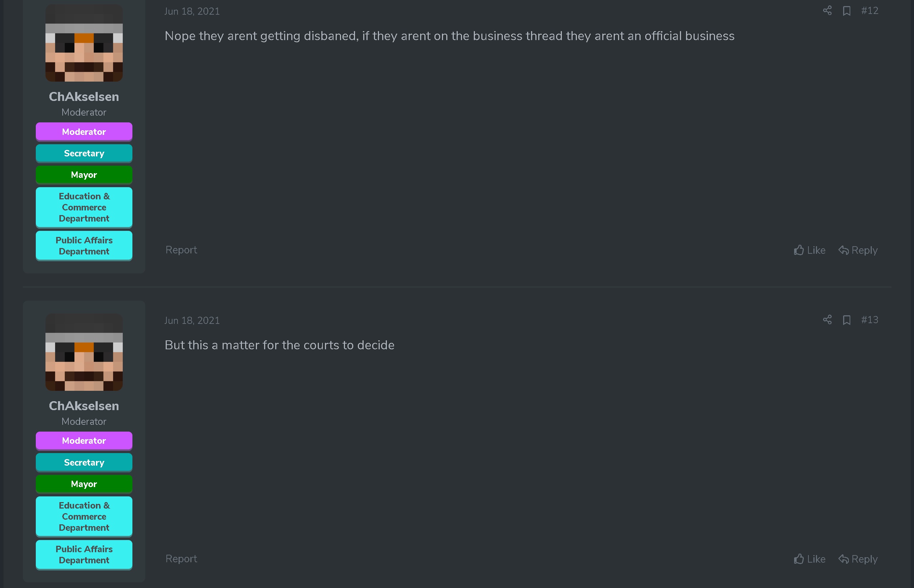
Task: Click purple Moderator badge in post #12
Action: 84,132
